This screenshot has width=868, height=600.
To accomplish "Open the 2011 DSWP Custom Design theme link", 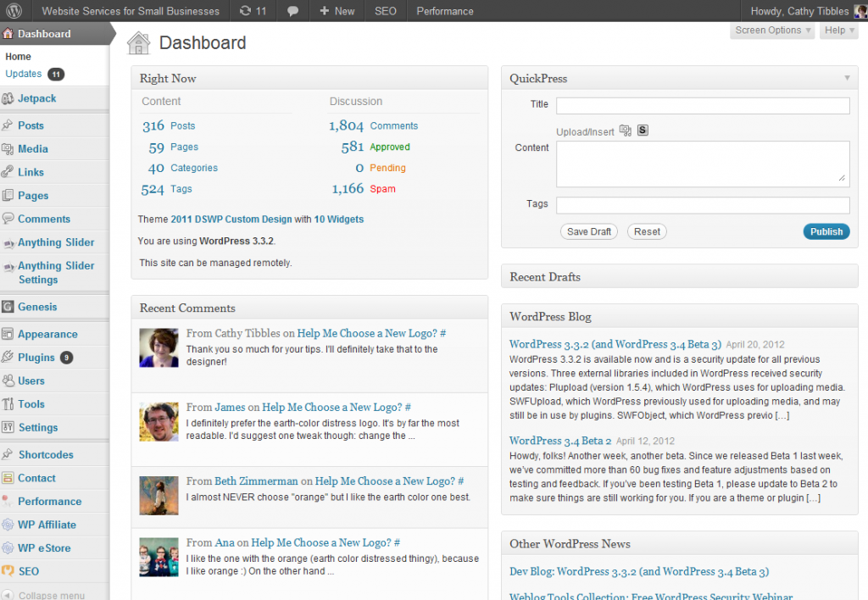I will click(231, 219).
